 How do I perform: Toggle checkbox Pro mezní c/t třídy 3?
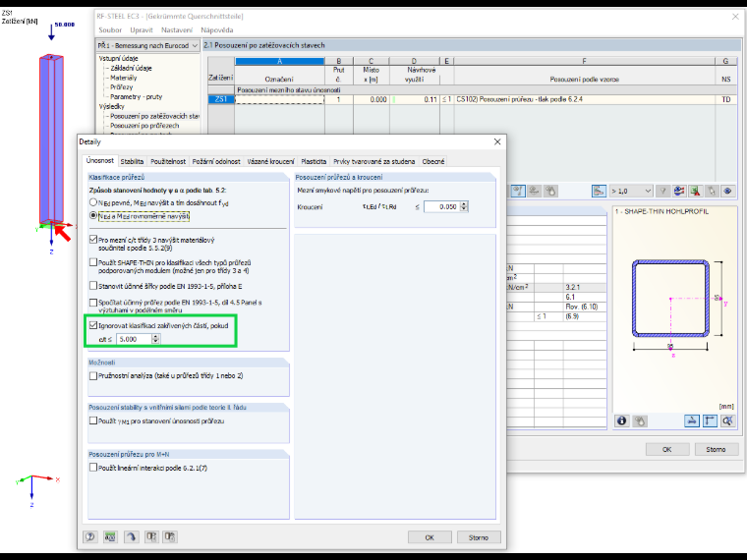coord(93,240)
